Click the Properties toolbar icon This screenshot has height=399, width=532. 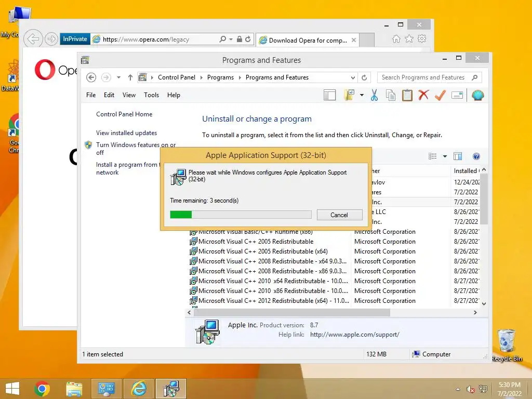pos(457,96)
